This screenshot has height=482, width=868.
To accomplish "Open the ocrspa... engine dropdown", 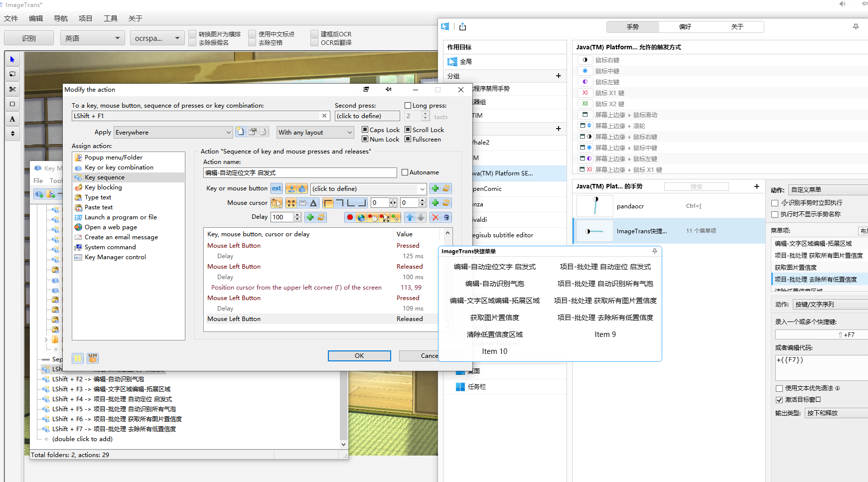I will click(157, 38).
